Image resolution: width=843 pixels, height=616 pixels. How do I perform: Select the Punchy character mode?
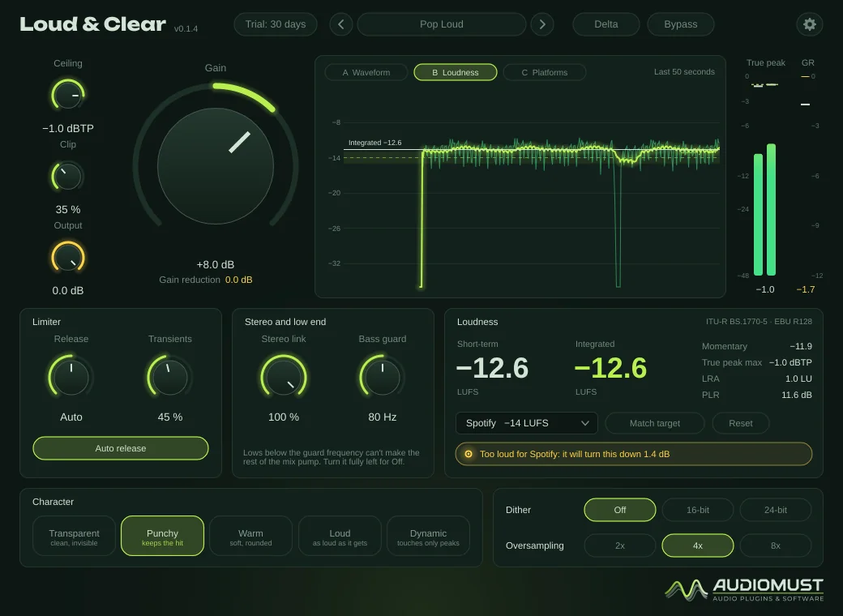162,536
